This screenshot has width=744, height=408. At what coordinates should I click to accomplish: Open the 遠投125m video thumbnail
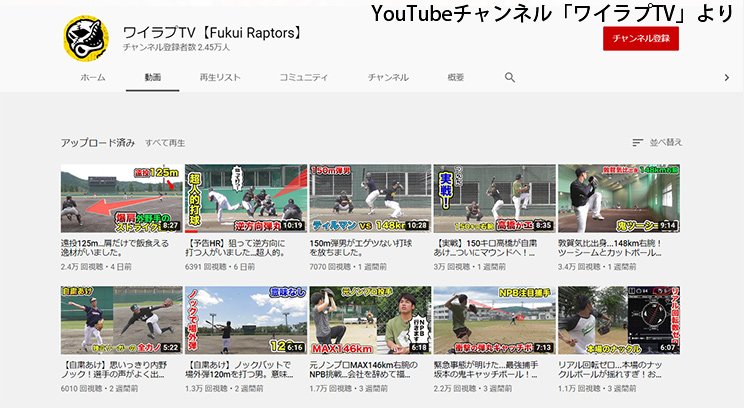point(121,198)
